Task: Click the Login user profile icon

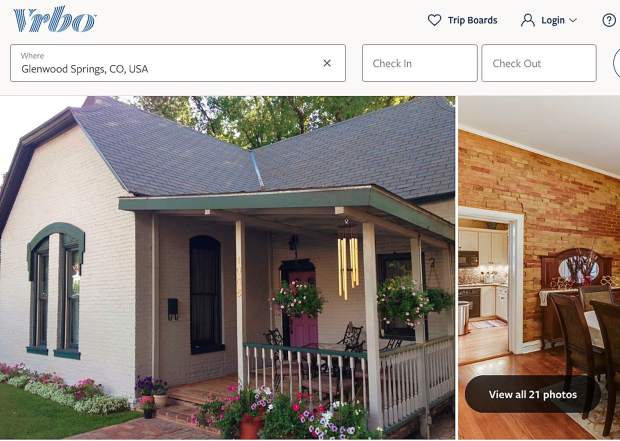Action: click(527, 20)
